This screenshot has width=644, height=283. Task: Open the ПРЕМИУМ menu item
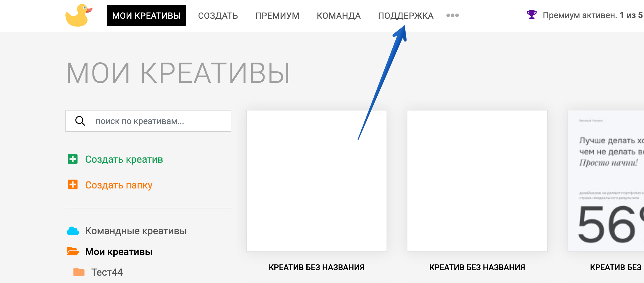pyautogui.click(x=277, y=16)
